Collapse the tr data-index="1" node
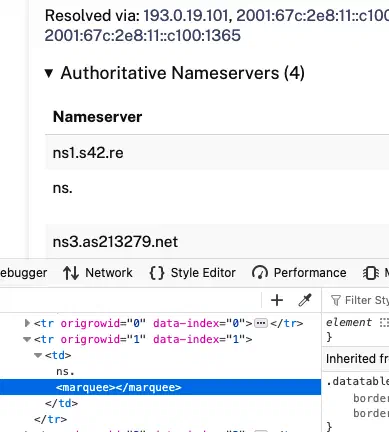 (x=27, y=339)
